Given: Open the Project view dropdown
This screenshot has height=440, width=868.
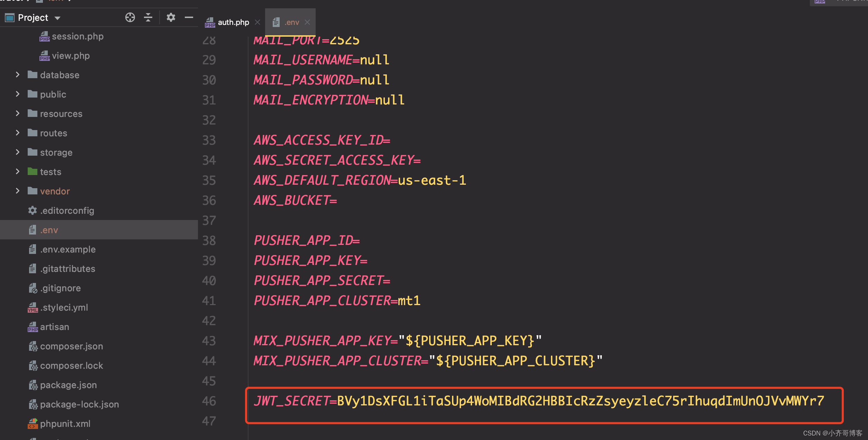Looking at the screenshot, I should click(57, 17).
